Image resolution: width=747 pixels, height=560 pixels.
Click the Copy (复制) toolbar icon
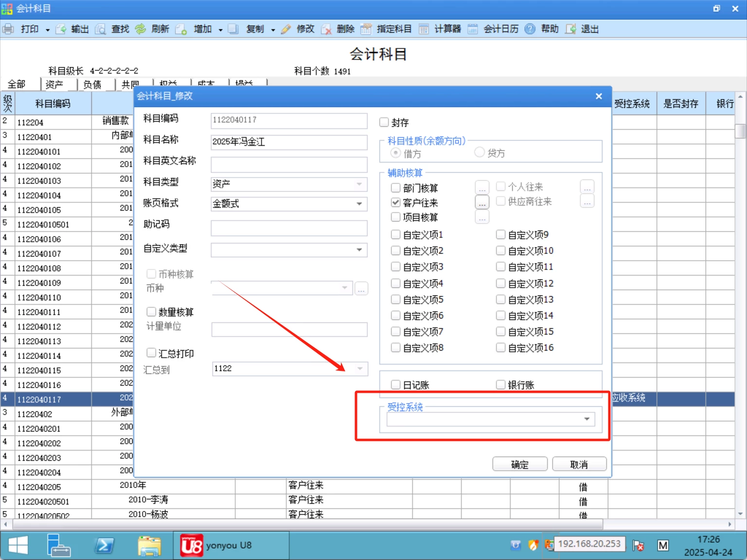click(x=233, y=29)
